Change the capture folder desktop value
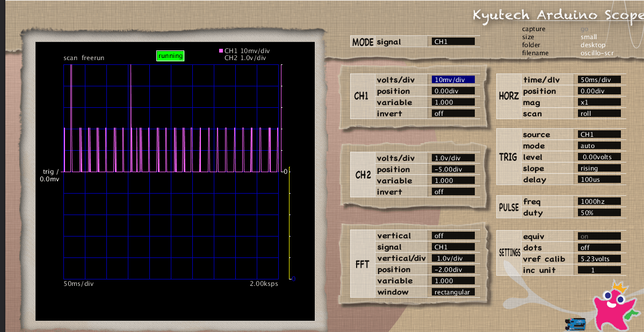The image size is (644, 332). (x=592, y=45)
